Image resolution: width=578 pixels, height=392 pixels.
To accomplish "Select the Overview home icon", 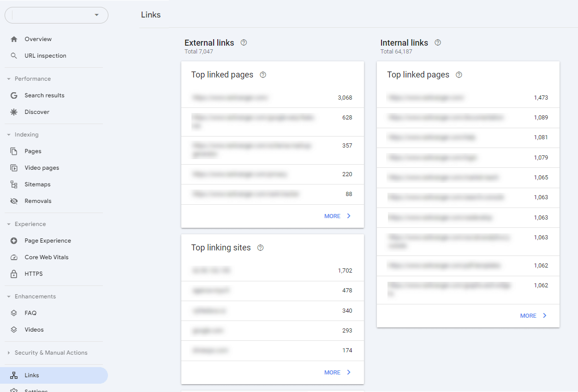I will pyautogui.click(x=13, y=39).
